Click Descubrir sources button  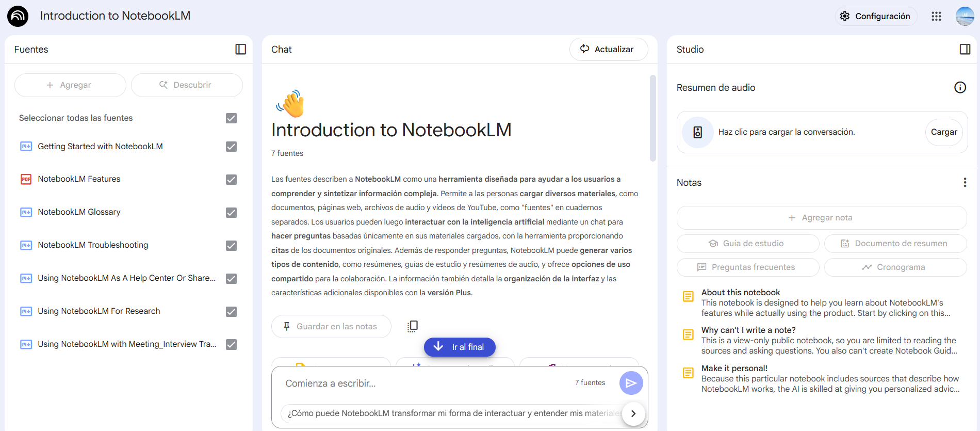[x=187, y=85]
